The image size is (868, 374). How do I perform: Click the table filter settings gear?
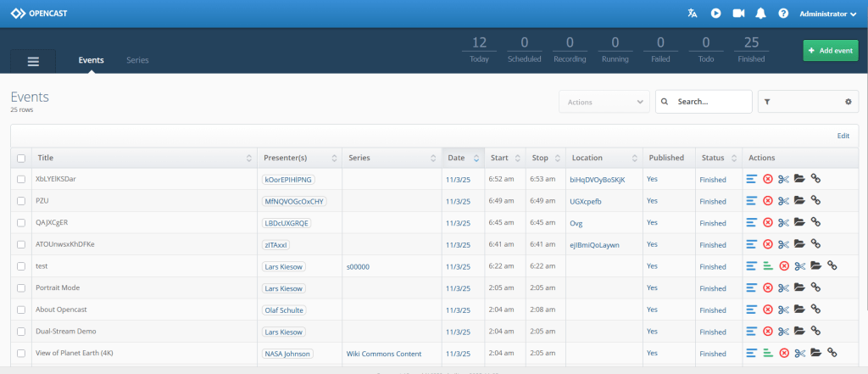click(x=848, y=102)
